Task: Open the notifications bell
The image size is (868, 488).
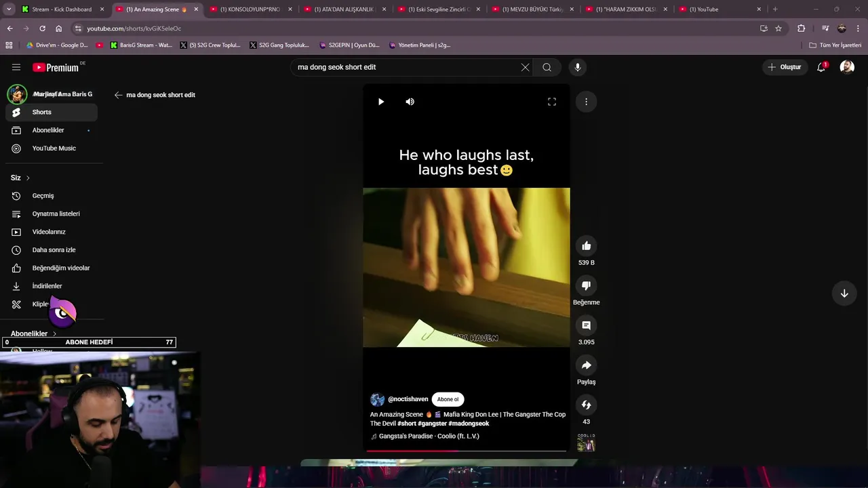Action: [821, 67]
